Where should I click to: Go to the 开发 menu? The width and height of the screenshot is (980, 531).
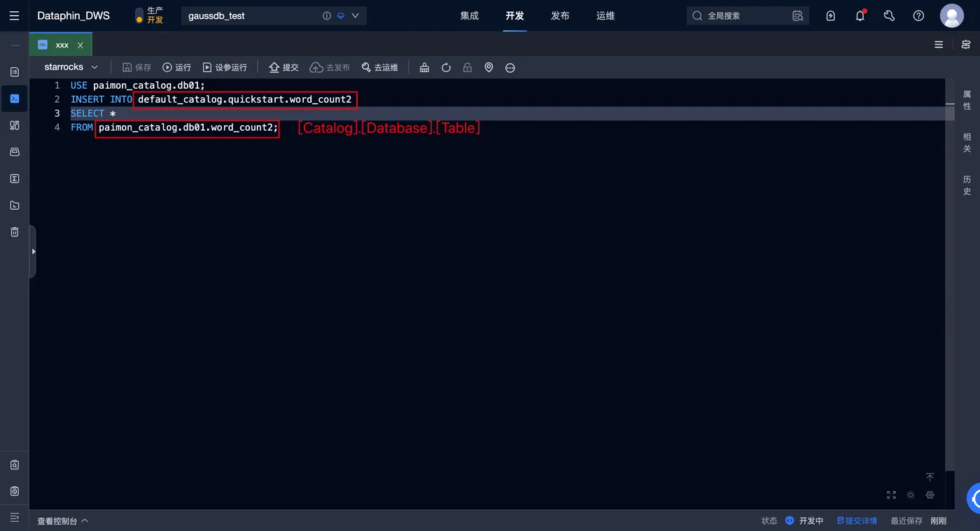click(514, 15)
